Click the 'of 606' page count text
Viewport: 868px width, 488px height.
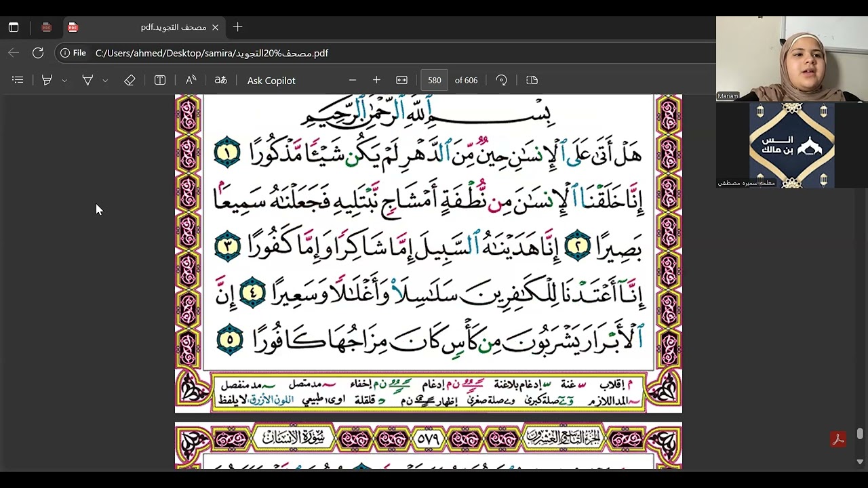click(x=466, y=80)
